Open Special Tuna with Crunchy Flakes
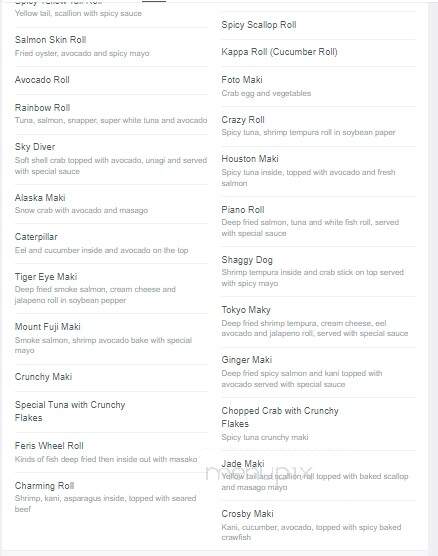The image size is (438, 556). point(70,411)
